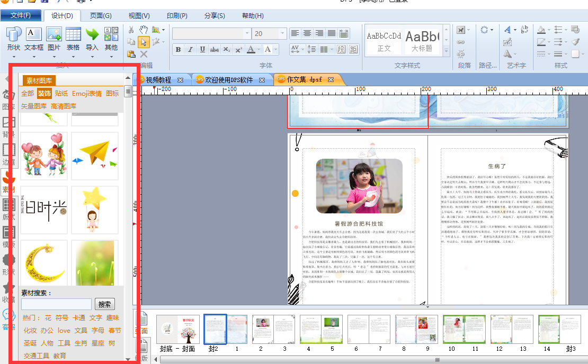Viewport: 588px width, 364px height.
Task: Toggle bold formatting button
Action: (178, 49)
